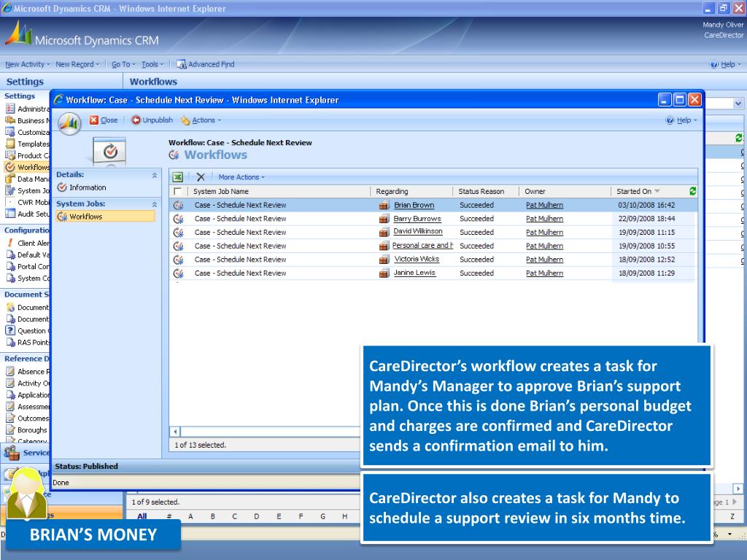This screenshot has height=560, width=747.
Task: Open the Go To menu
Action: 123,64
